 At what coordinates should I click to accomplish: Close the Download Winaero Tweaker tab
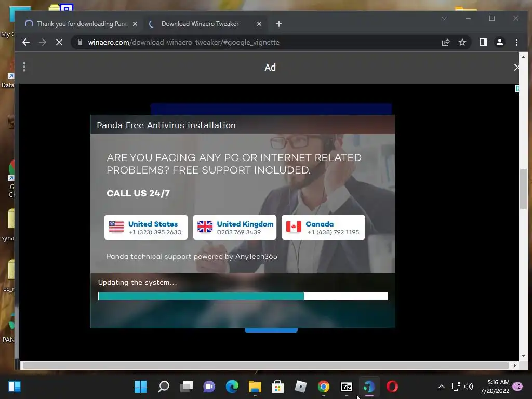(259, 24)
